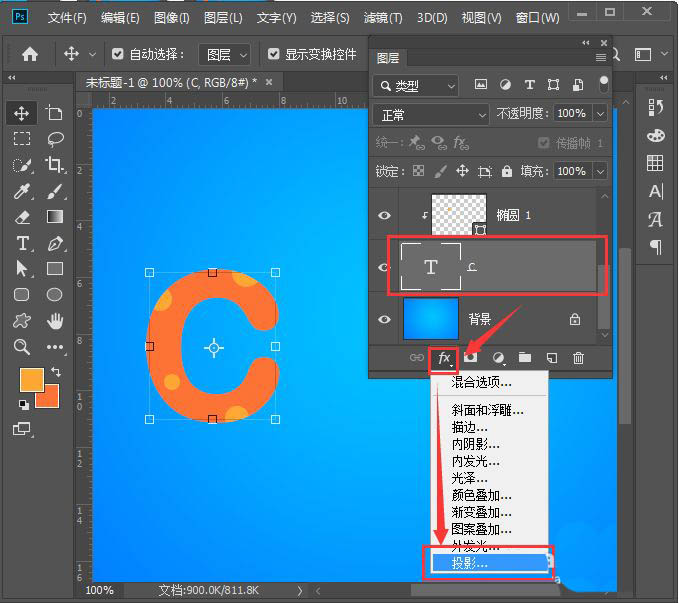Select the Gradient tool
Viewport: 679px width, 603px height.
[55, 217]
